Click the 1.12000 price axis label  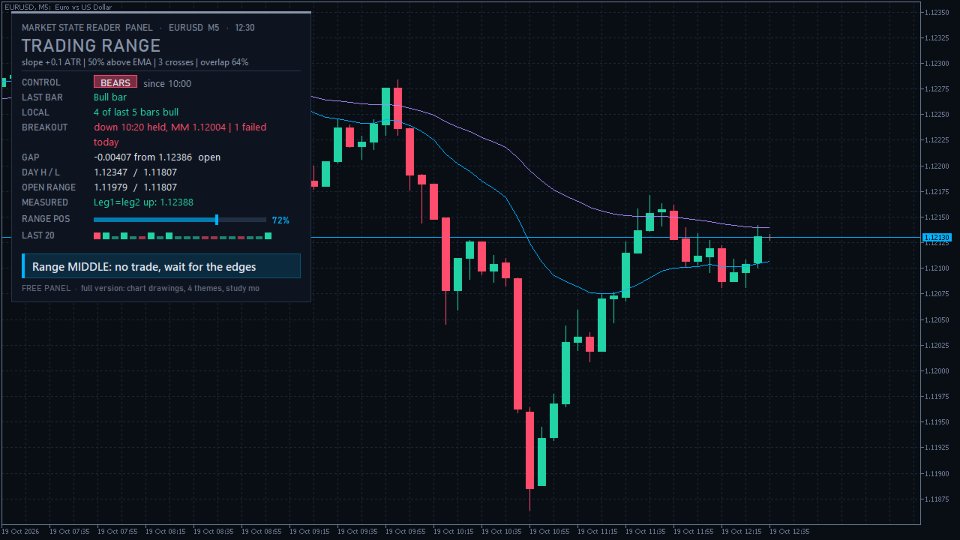pyautogui.click(x=937, y=371)
